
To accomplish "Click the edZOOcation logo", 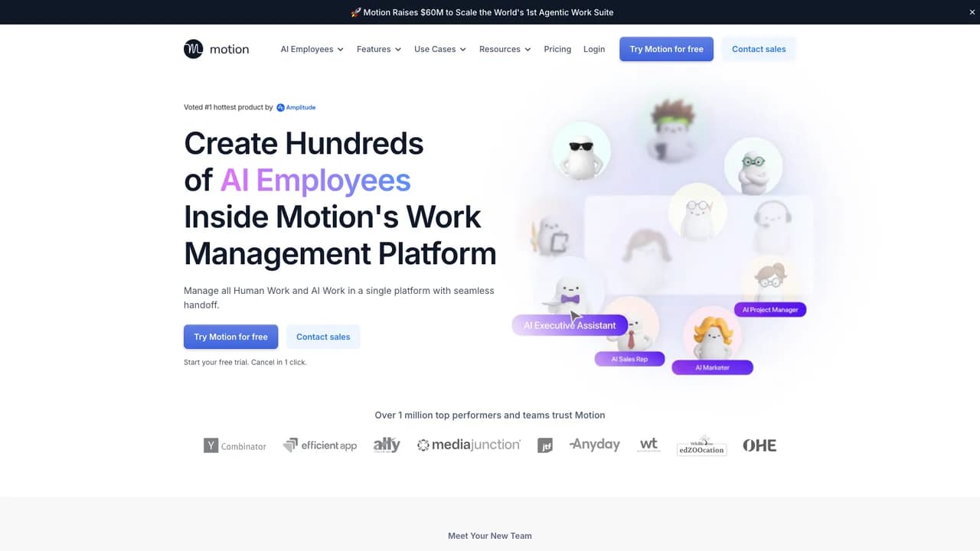I will click(x=701, y=445).
